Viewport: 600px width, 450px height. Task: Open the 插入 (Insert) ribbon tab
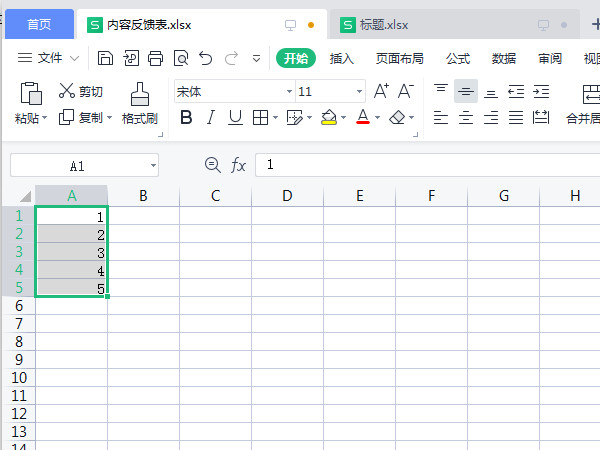pyautogui.click(x=342, y=58)
